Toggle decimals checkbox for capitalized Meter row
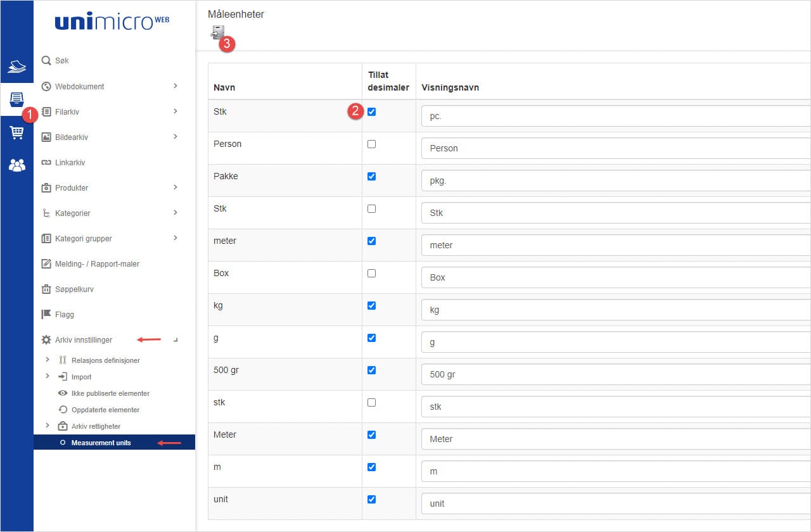The width and height of the screenshot is (811, 532). (371, 434)
